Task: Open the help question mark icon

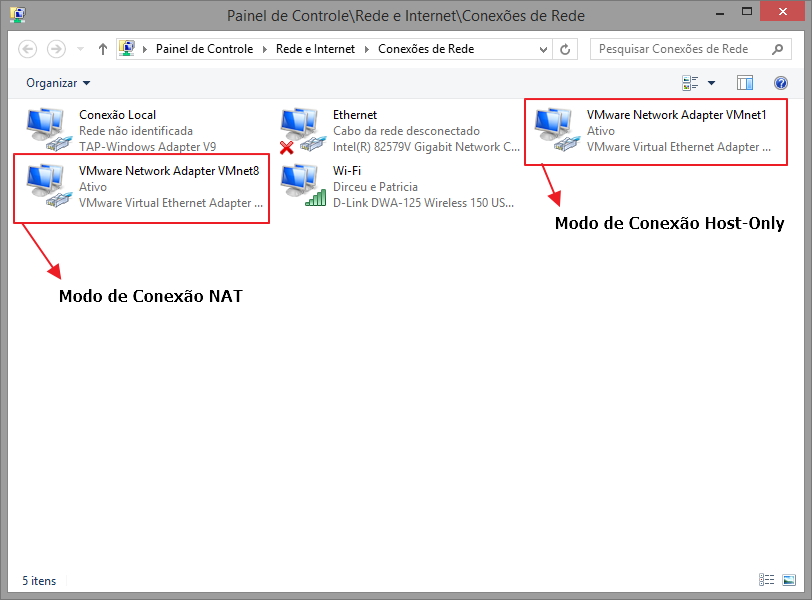Action: tap(781, 83)
